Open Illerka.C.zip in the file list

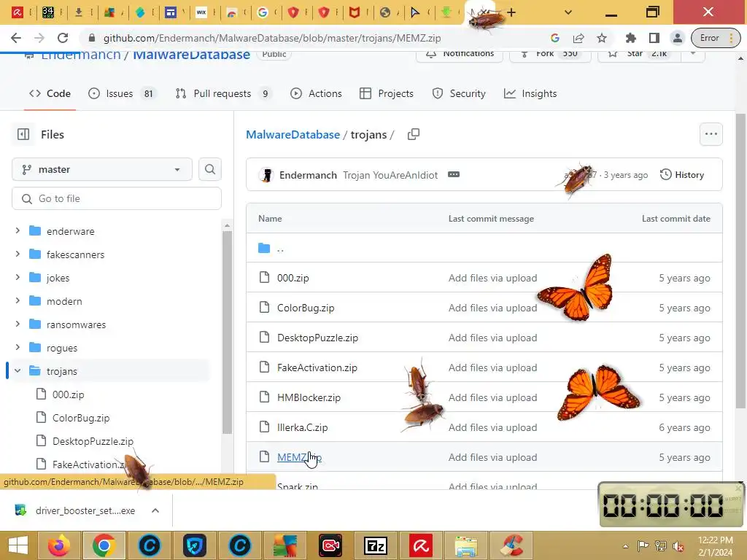[x=302, y=427]
